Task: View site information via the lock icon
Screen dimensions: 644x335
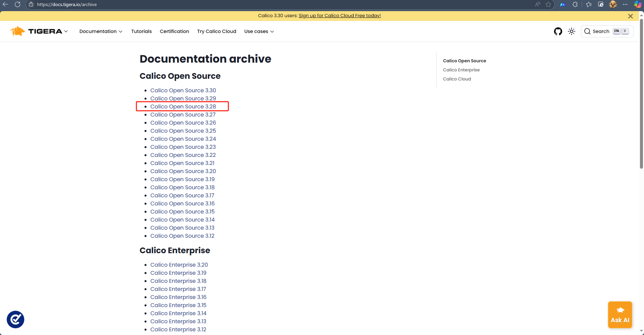Action: click(31, 4)
